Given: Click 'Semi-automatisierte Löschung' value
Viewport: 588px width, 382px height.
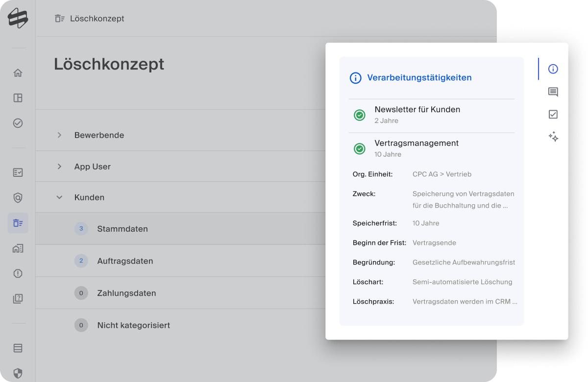Looking at the screenshot, I should click(x=463, y=282).
